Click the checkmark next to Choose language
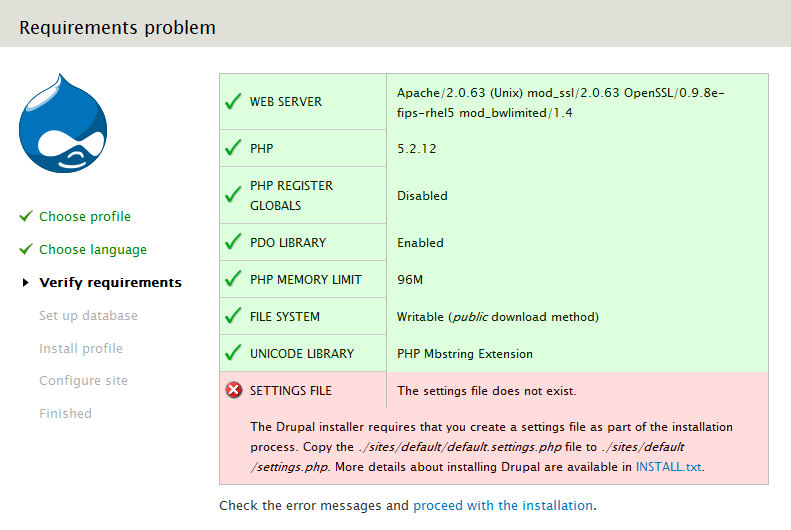Screen dimensions: 791x530 point(26,249)
